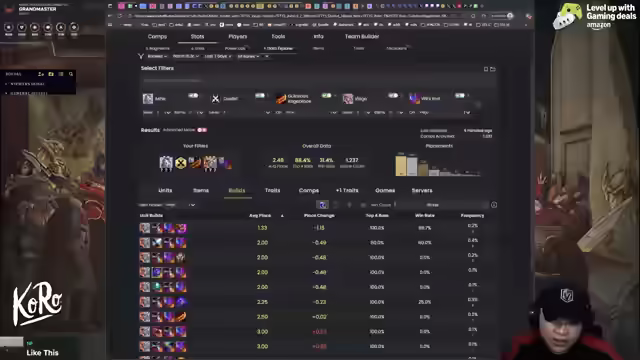Open the rank filter dropdown next to the funnel

[x=157, y=56]
